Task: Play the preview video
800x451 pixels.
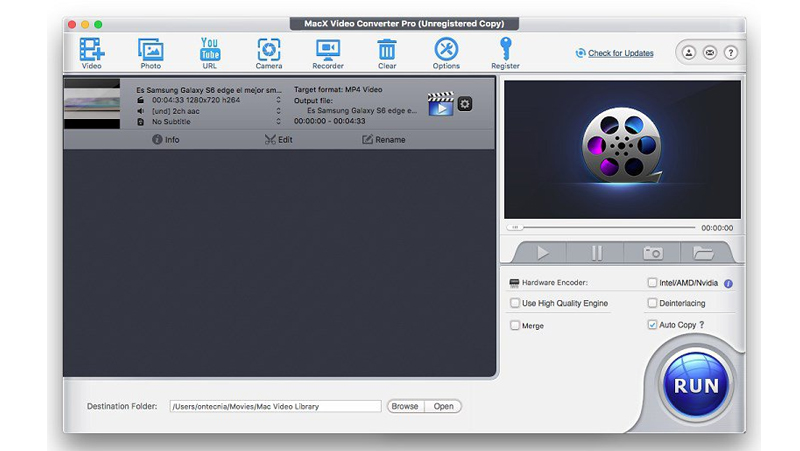Action: coord(542,253)
